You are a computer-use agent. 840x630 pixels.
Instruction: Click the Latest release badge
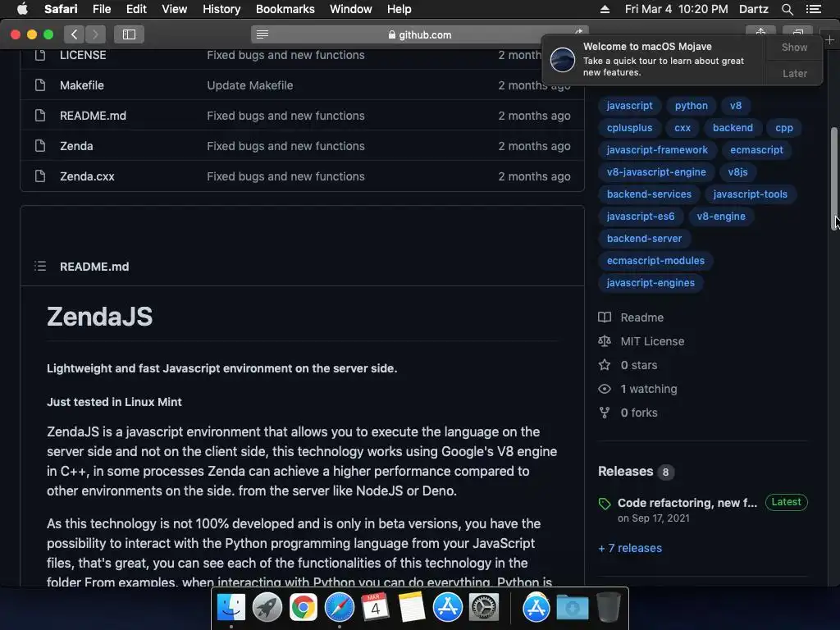[786, 502]
